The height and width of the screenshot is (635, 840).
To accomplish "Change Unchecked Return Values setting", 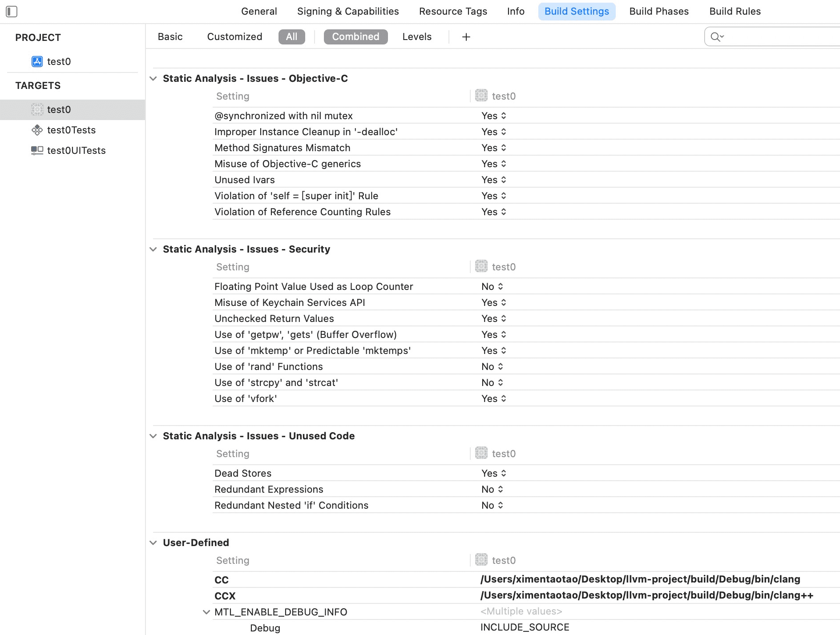I will click(494, 318).
